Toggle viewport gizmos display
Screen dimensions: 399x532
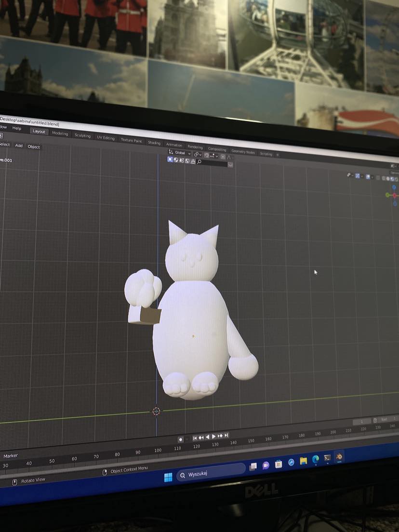(x=358, y=176)
